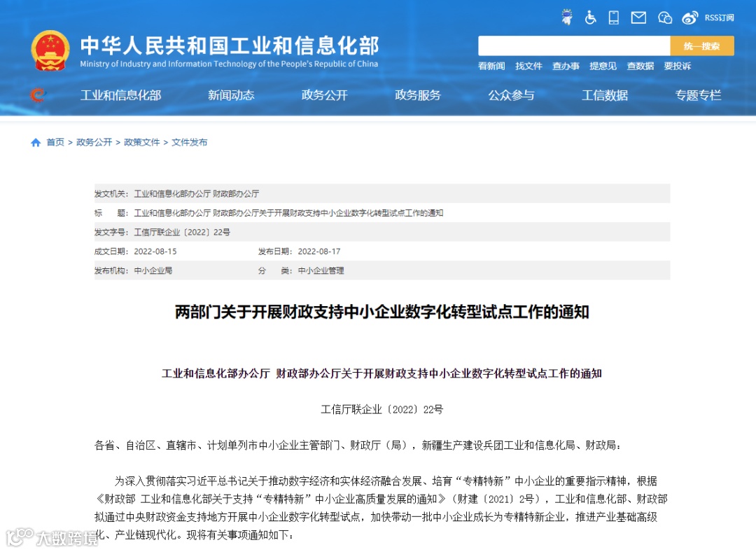756x552 pixels.
Task: Open 要投诉 quick link
Action: (678, 66)
